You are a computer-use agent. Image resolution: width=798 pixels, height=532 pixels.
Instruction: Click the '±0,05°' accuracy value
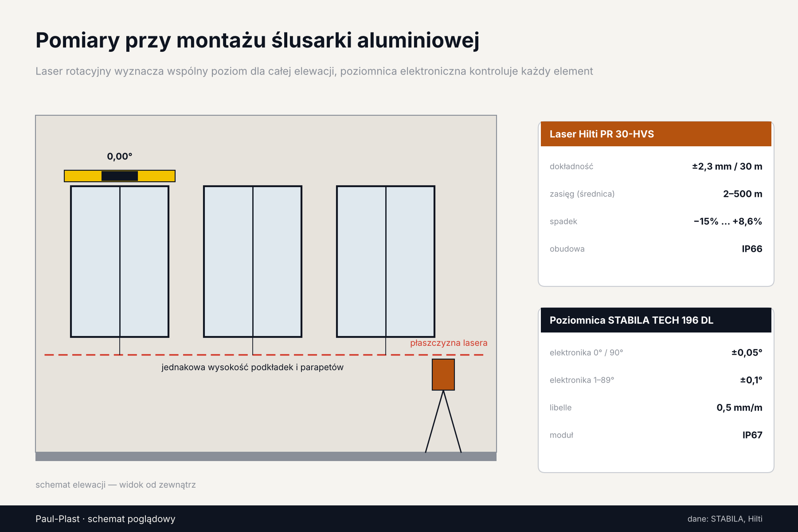(747, 352)
